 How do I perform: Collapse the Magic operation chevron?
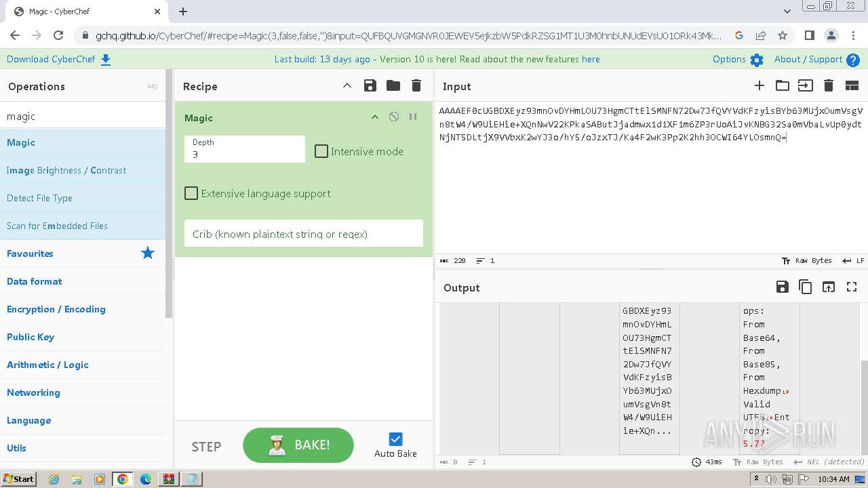pos(374,117)
